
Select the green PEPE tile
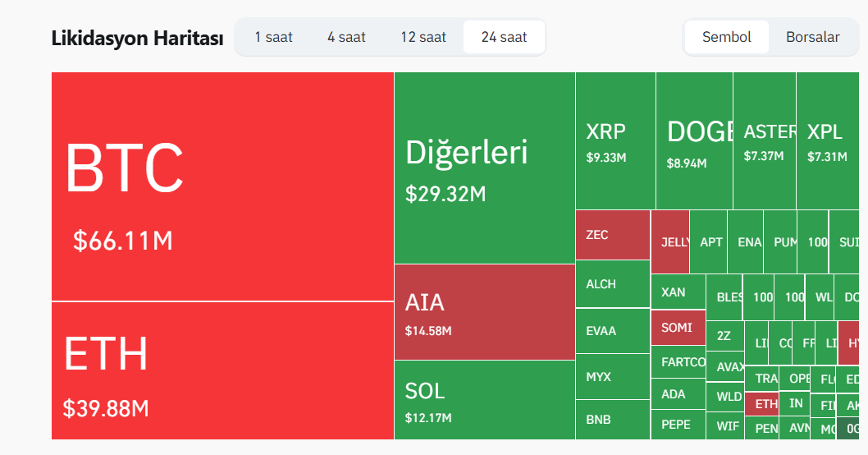[x=678, y=425]
